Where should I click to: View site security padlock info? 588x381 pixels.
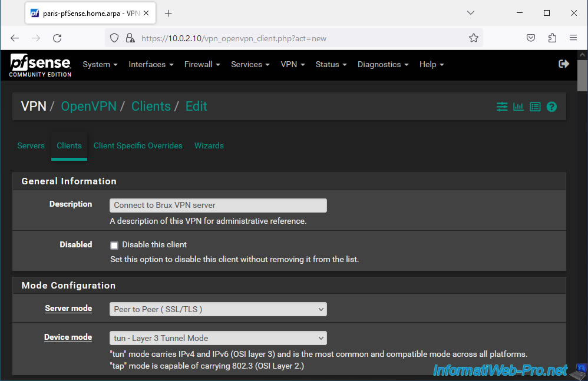(130, 38)
